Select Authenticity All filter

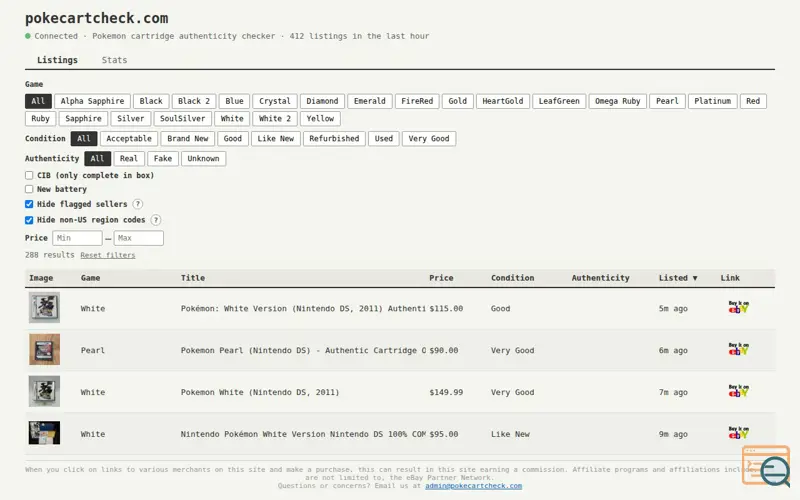coord(97,159)
